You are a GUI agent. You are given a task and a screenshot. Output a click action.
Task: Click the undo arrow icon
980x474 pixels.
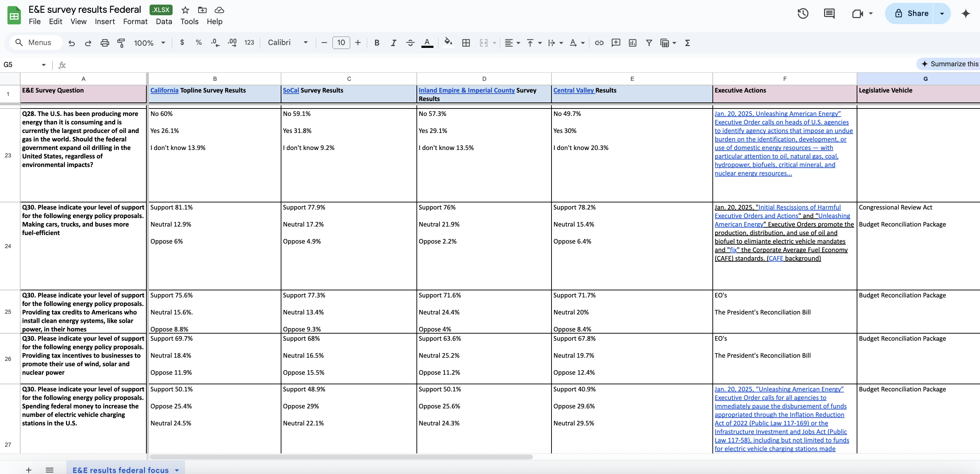coord(72,43)
